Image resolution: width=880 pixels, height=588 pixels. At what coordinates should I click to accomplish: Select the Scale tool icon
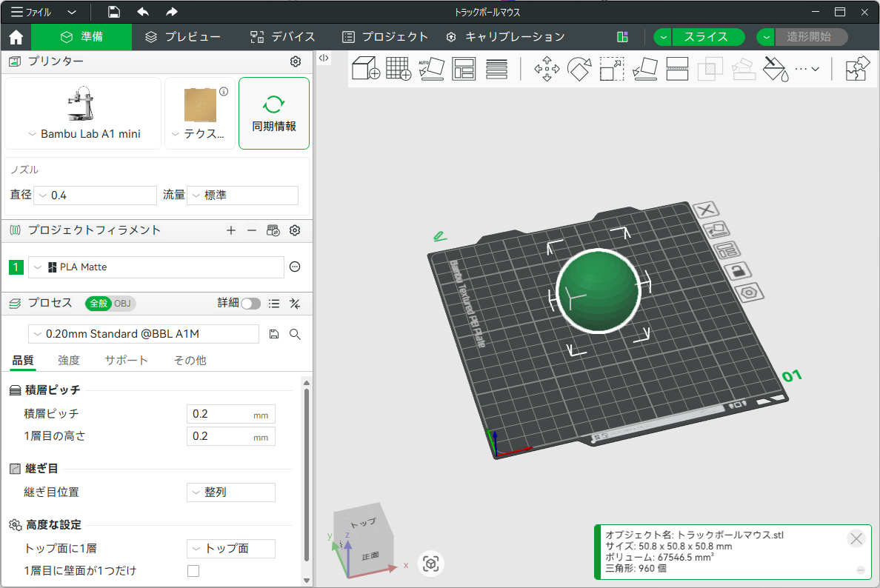click(612, 68)
